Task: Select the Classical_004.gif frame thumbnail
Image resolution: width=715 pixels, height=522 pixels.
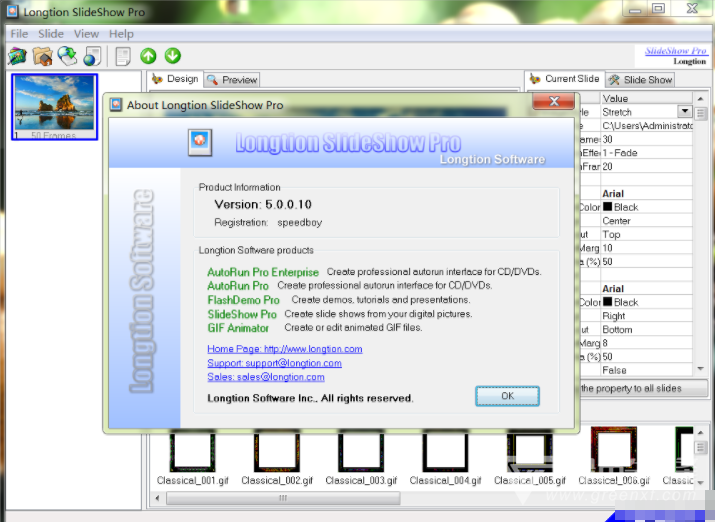Action: tap(445, 453)
